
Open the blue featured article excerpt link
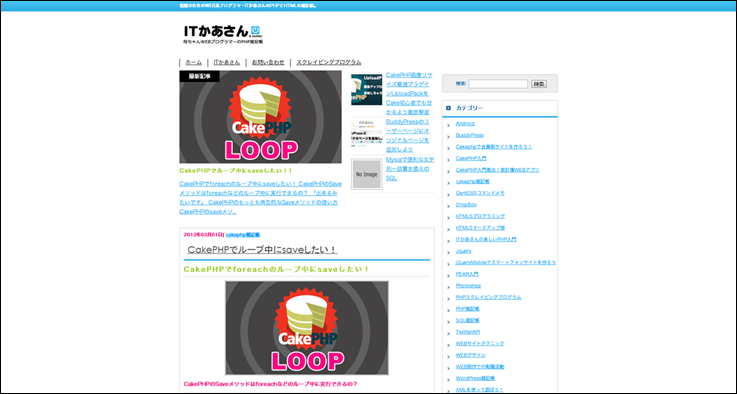(260, 197)
